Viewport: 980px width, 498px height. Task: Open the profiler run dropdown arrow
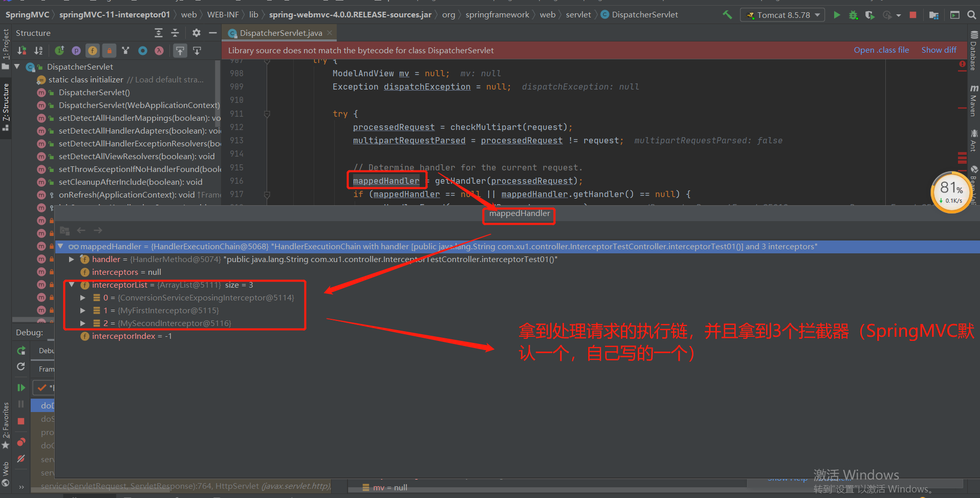coord(899,15)
